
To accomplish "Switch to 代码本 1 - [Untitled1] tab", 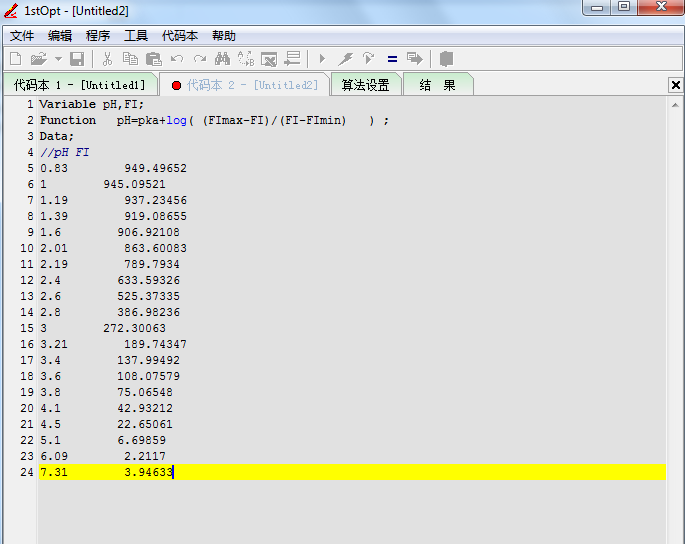I will [x=79, y=85].
